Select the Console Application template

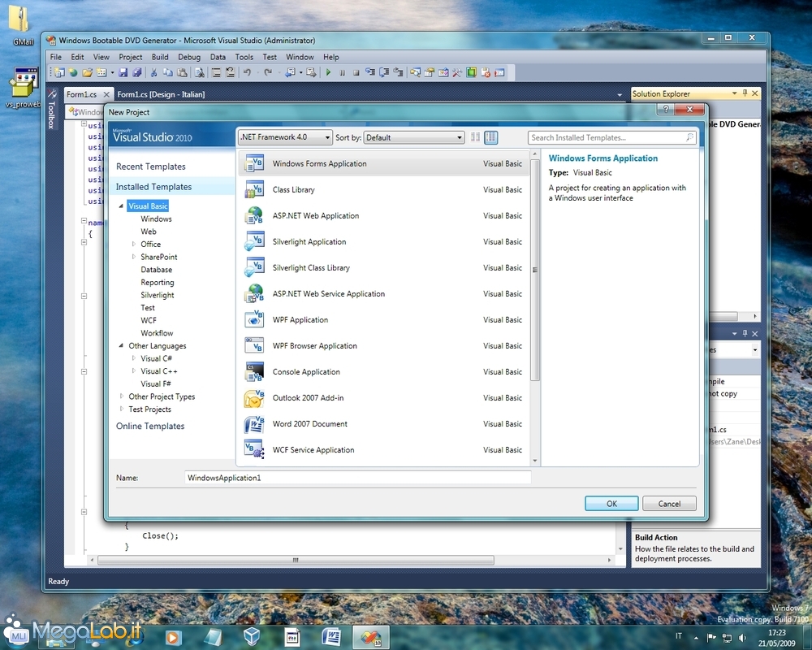click(x=383, y=371)
